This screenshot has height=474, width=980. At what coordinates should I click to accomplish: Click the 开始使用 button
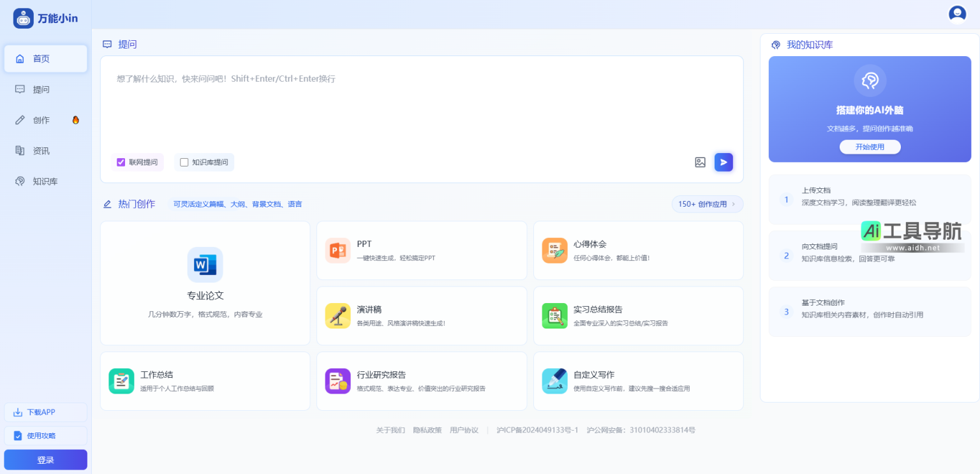(x=870, y=147)
